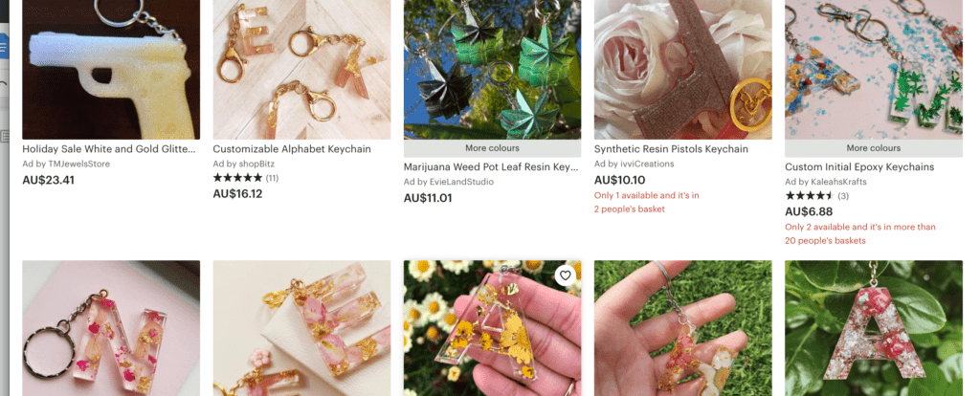Open the Marijuana Weed Pot Leaf listing title

491,167
